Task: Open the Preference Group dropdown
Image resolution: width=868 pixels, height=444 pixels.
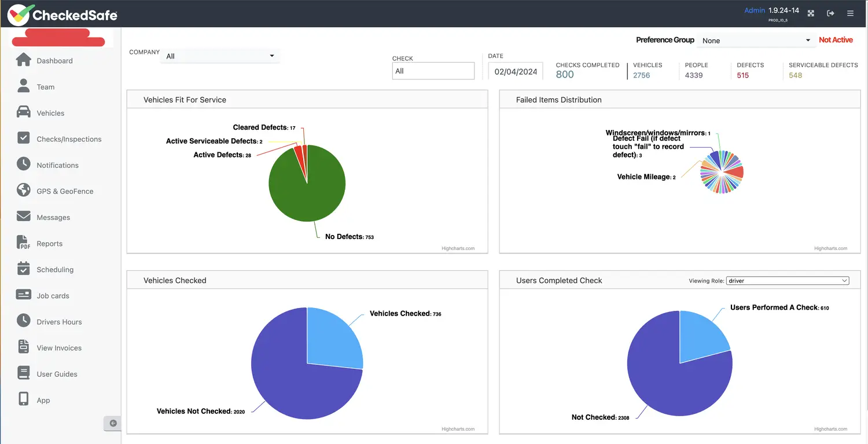Action: point(756,41)
